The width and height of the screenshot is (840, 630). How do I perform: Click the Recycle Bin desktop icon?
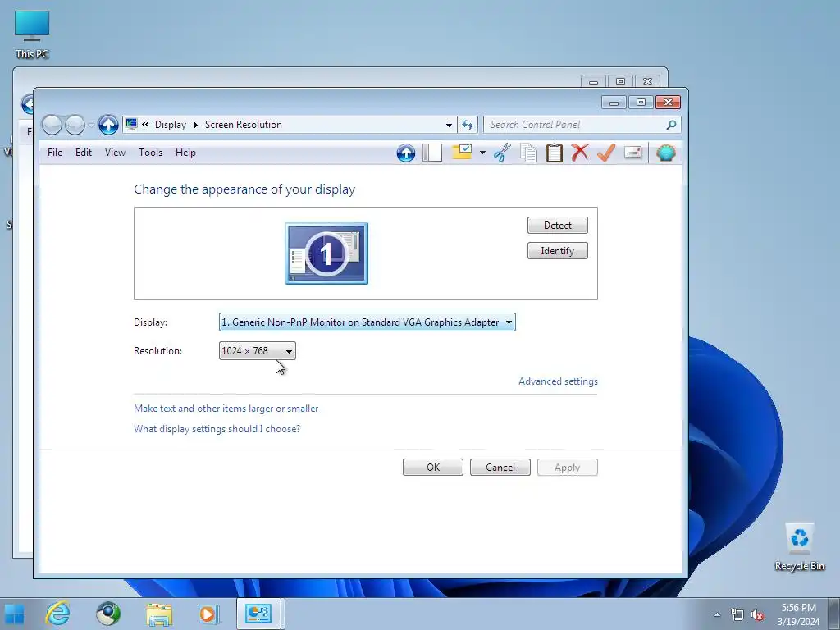799,547
